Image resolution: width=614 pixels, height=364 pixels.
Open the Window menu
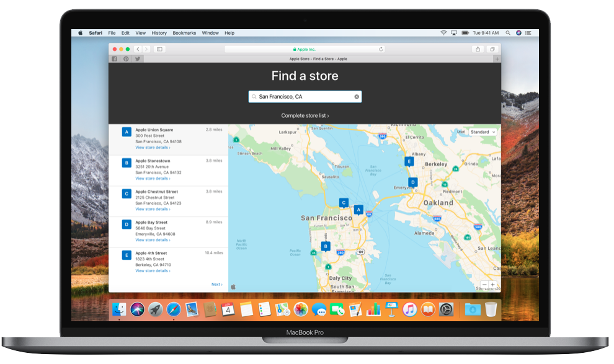point(210,33)
